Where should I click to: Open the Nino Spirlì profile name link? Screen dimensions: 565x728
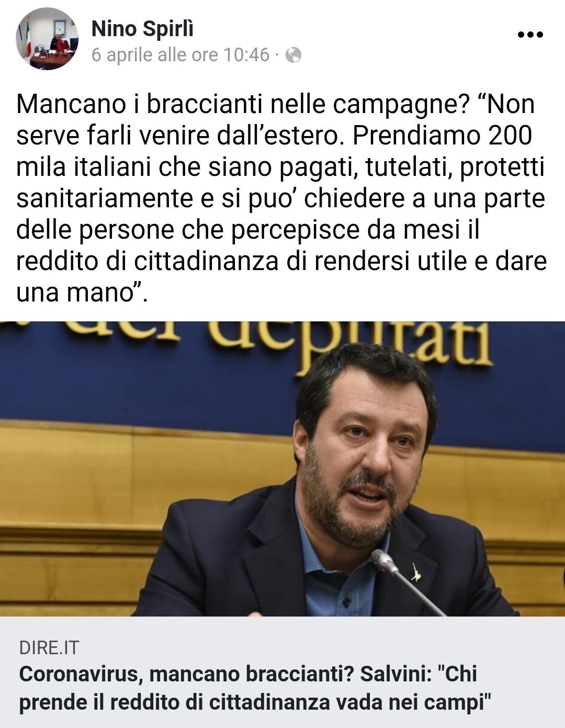142,29
